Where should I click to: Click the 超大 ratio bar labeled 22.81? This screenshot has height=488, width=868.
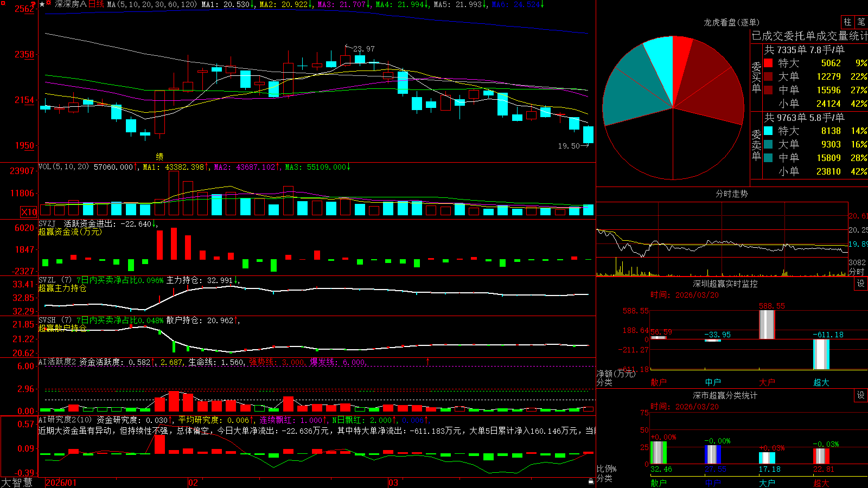coord(821,456)
